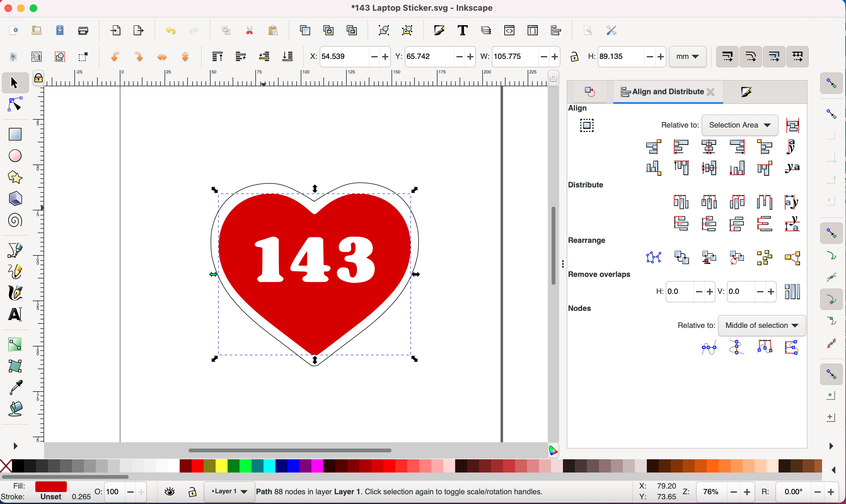The width and height of the screenshot is (846, 504).
Task: Open palette menu arrow at right of swatches
Action: pyautogui.click(x=833, y=470)
